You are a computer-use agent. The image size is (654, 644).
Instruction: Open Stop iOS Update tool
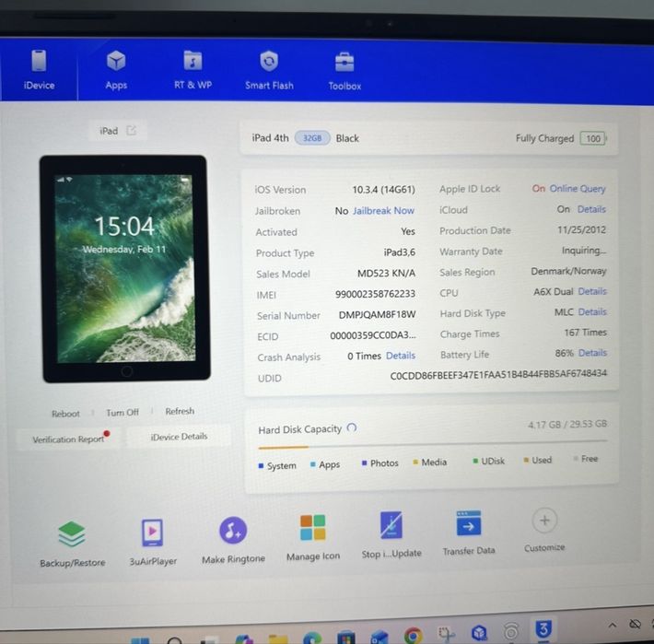tap(391, 535)
